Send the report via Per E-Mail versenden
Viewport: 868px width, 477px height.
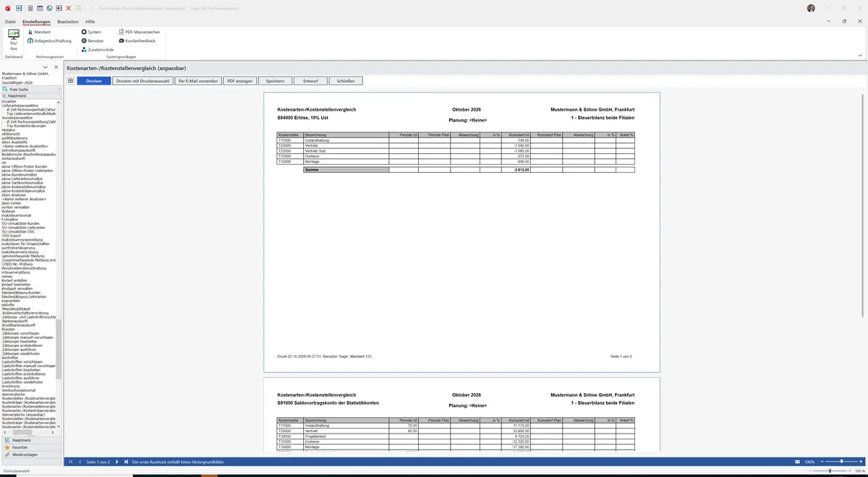(197, 81)
